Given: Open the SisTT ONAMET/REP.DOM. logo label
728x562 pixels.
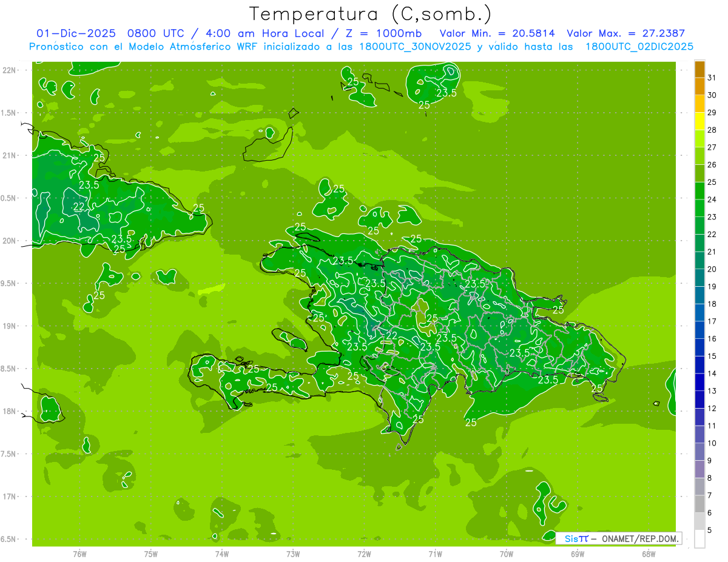Looking at the screenshot, I should pyautogui.click(x=618, y=538).
